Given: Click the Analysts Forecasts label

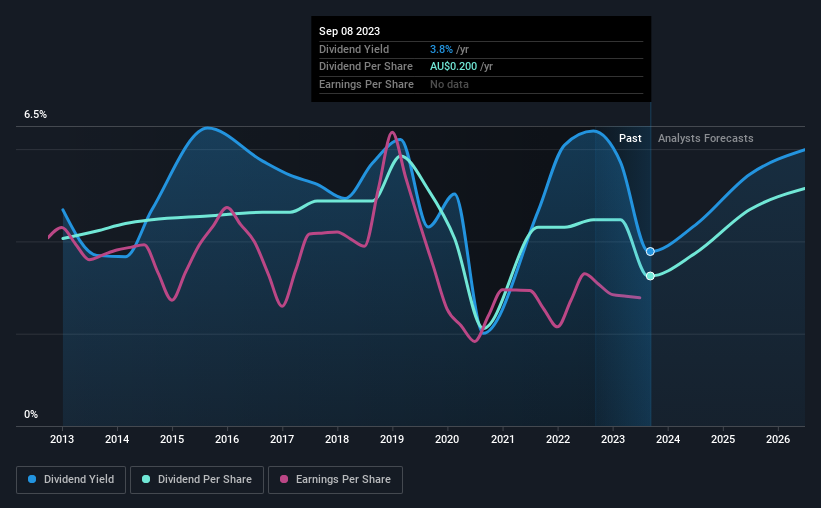Looking at the screenshot, I should point(705,138).
